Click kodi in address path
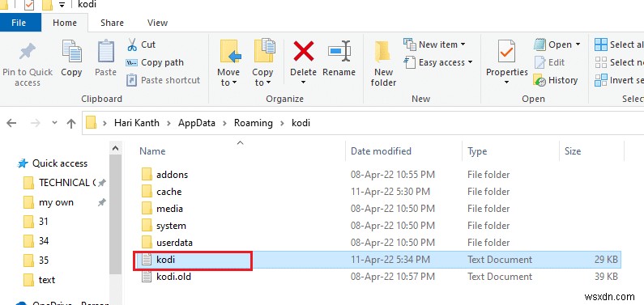 click(301, 123)
